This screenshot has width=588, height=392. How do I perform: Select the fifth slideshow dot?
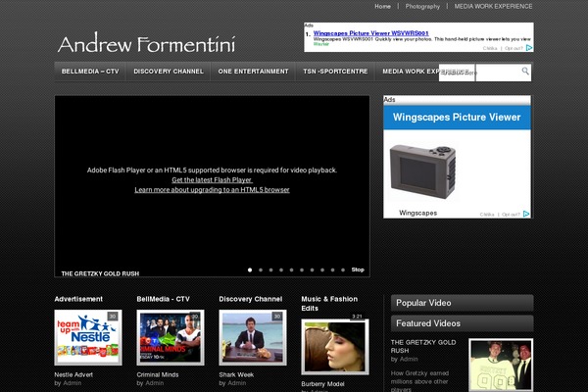(291, 270)
